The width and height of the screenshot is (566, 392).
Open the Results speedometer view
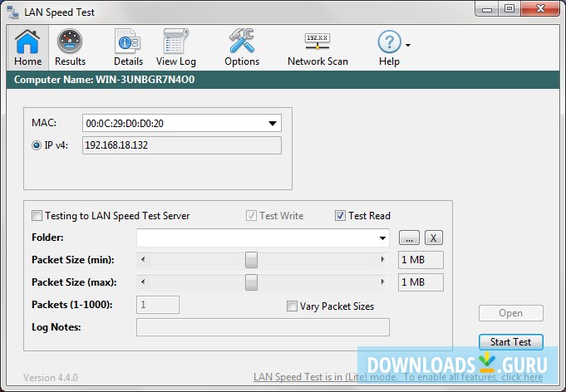pos(70,47)
